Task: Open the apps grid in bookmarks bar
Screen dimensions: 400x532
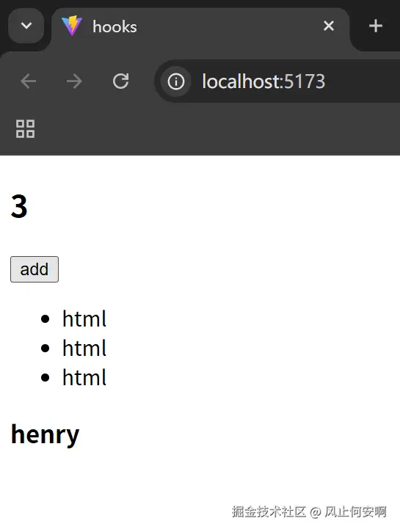Action: (26, 129)
